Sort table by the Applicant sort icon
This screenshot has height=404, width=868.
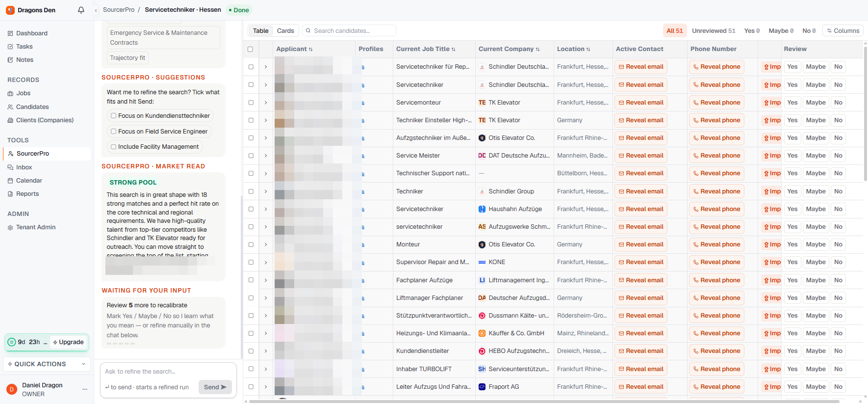(x=310, y=49)
